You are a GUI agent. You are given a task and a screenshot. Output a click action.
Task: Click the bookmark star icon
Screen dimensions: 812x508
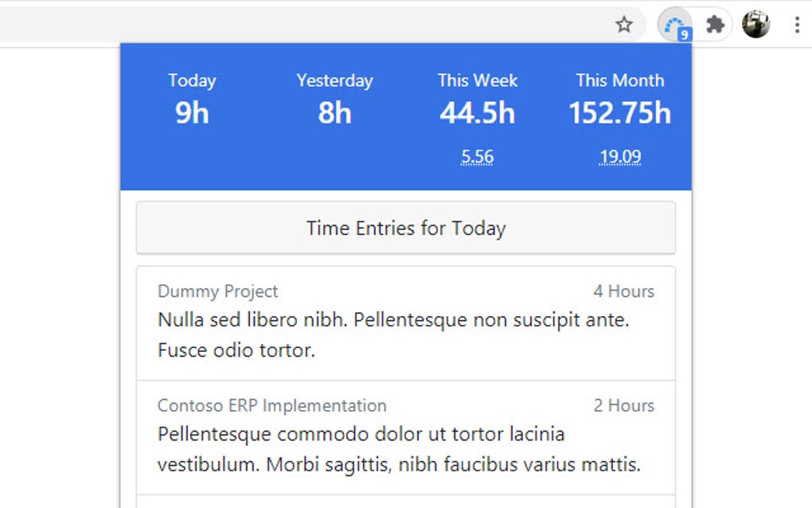point(624,25)
